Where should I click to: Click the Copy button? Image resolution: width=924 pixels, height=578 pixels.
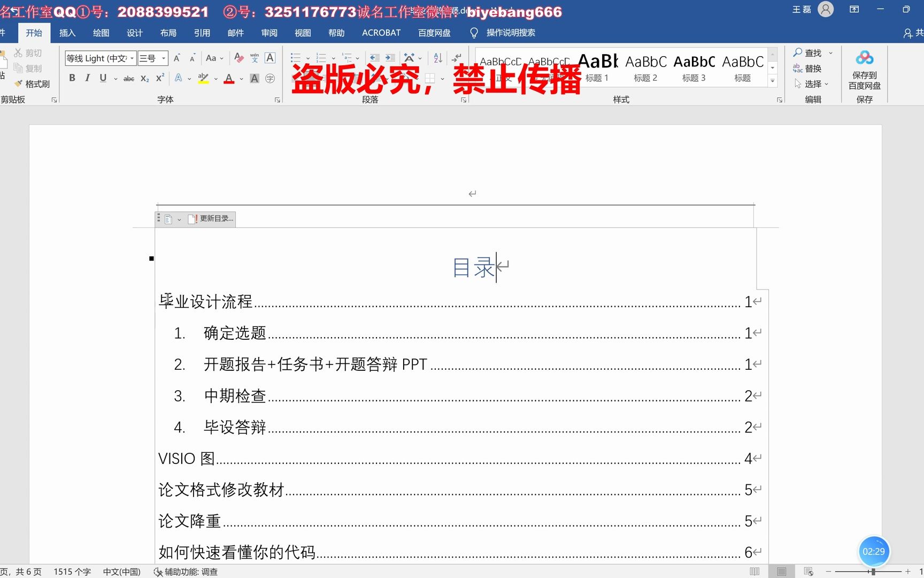(x=28, y=69)
